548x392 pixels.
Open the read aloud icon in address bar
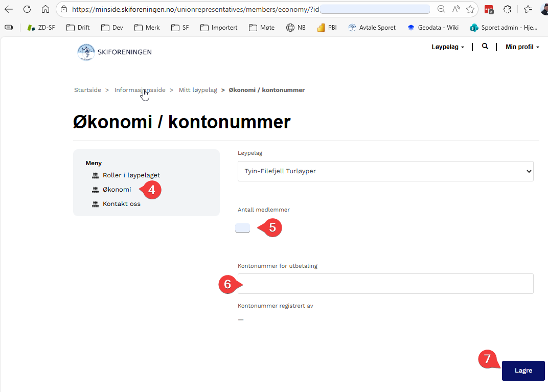455,9
